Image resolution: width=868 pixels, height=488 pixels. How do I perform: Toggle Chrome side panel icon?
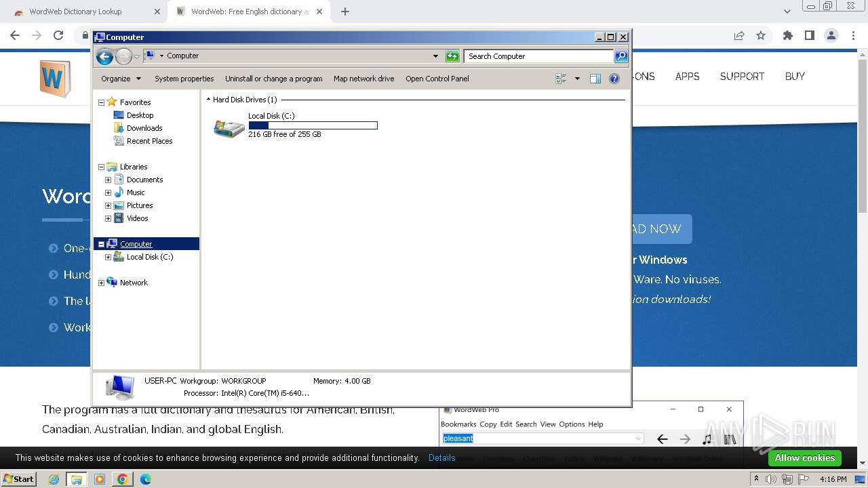tap(809, 35)
